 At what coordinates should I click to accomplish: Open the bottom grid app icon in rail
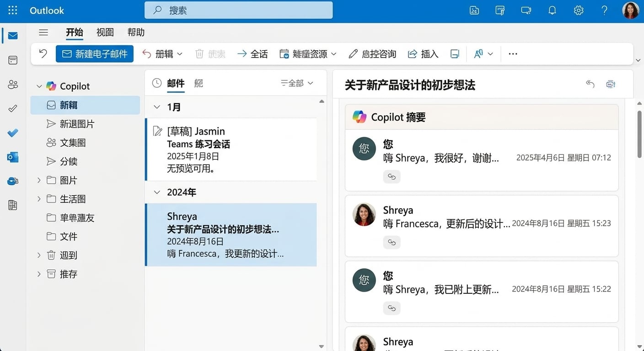[x=13, y=205]
